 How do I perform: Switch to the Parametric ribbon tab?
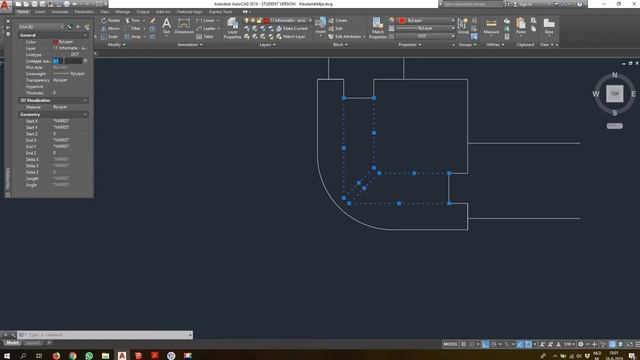84,12
